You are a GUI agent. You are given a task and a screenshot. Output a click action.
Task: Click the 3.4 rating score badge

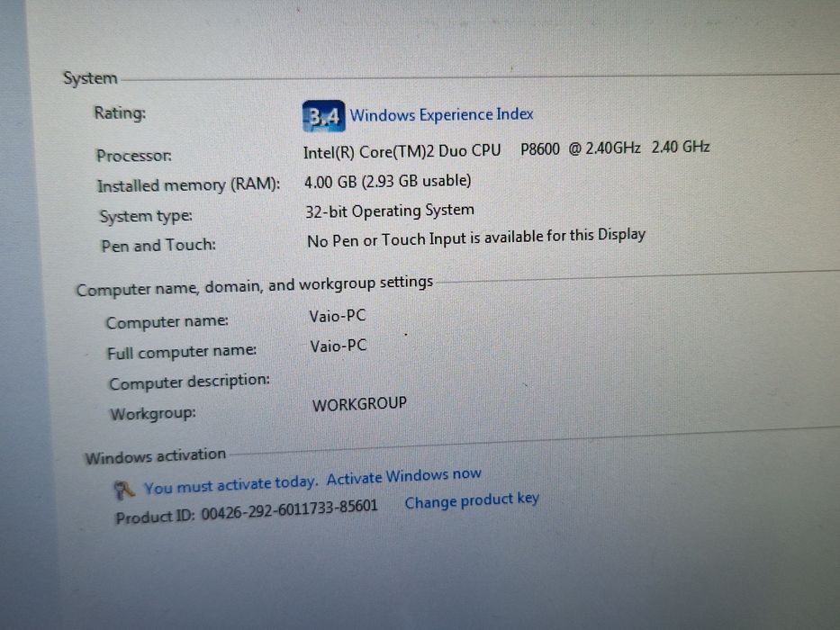click(x=323, y=116)
